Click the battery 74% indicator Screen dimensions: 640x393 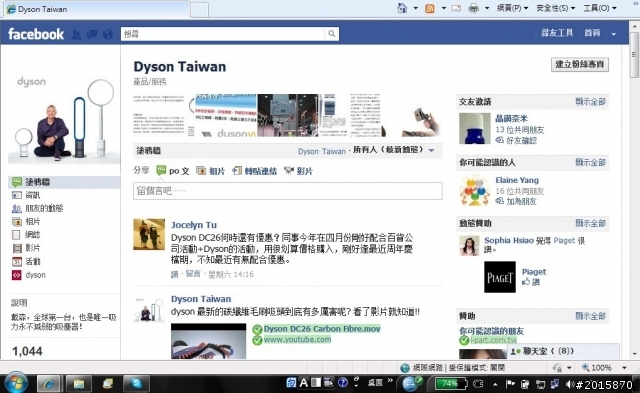[x=450, y=384]
